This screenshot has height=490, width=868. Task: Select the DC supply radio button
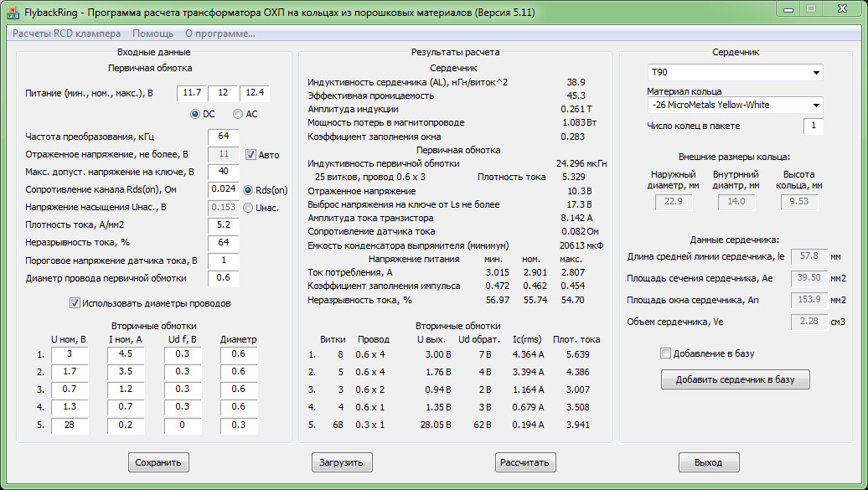[x=195, y=114]
